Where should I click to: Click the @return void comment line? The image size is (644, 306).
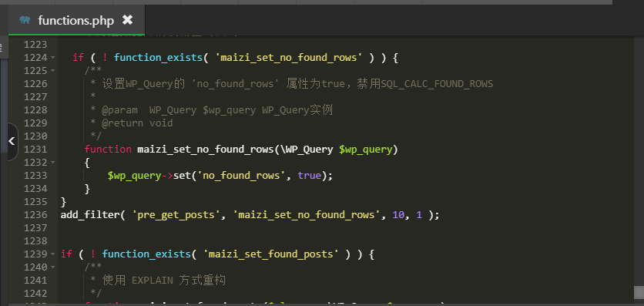(132, 123)
